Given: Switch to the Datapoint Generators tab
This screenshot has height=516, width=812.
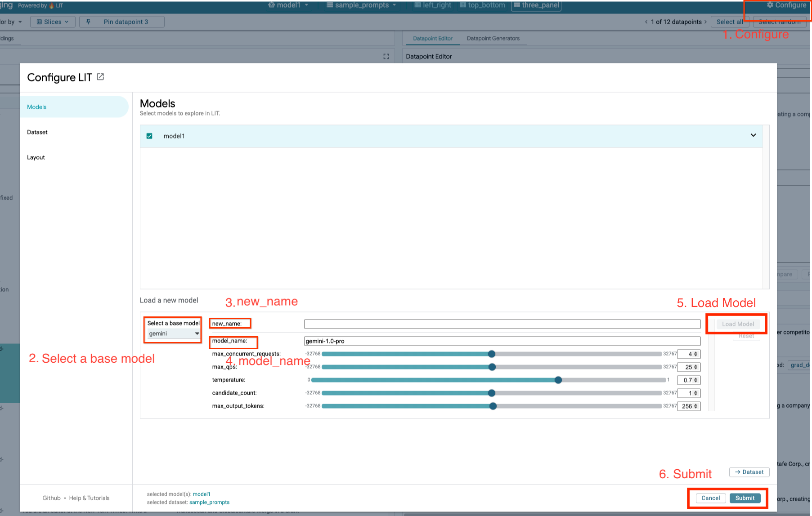Looking at the screenshot, I should click(x=493, y=38).
